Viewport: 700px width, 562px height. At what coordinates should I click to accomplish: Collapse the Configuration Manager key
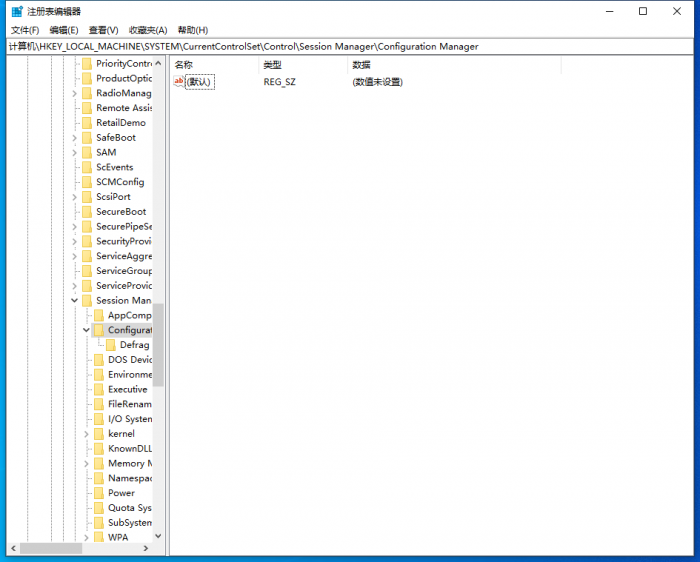click(x=86, y=330)
